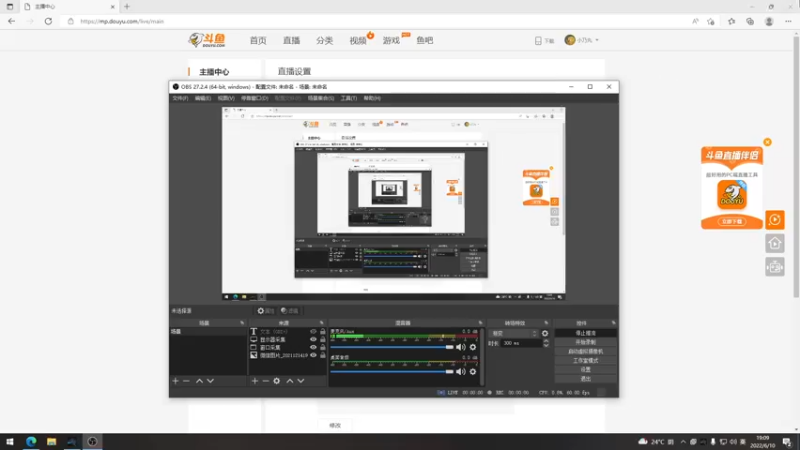Toggle the lock on the 微信图片 source
The width and height of the screenshot is (800, 450).
[x=322, y=355]
